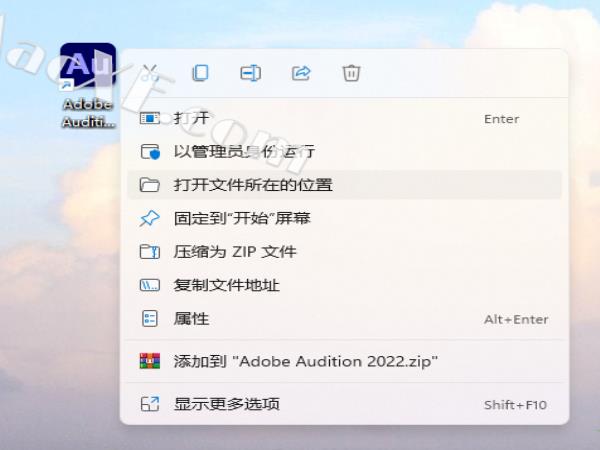Image resolution: width=600 pixels, height=450 pixels.
Task: Open 属性 from the context menu
Action: point(192,318)
